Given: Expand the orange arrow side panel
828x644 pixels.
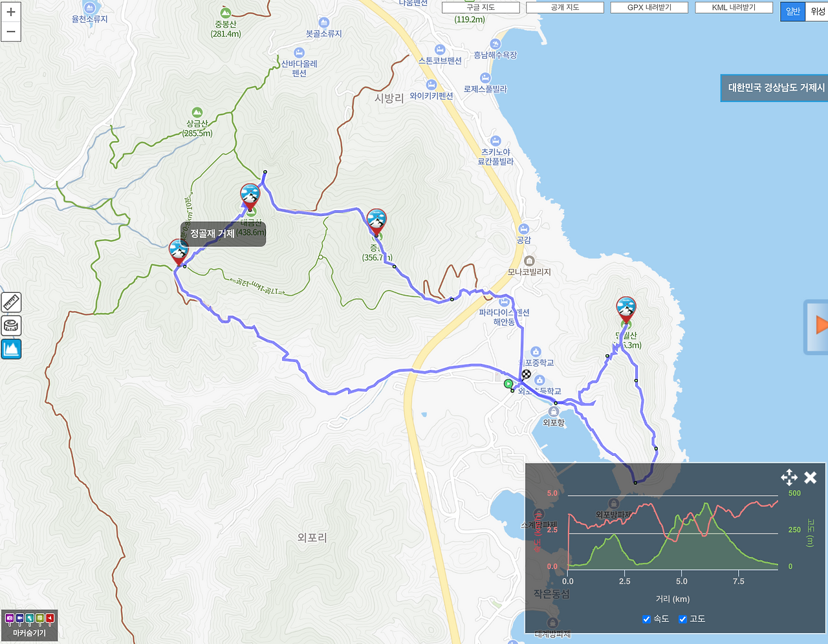Looking at the screenshot, I should pos(817,327).
